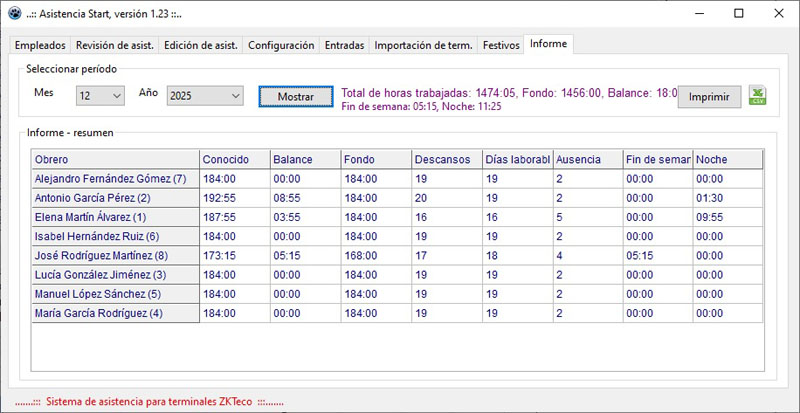This screenshot has height=413, width=800.
Task: Open the Revisión de asist. tab
Action: (115, 46)
